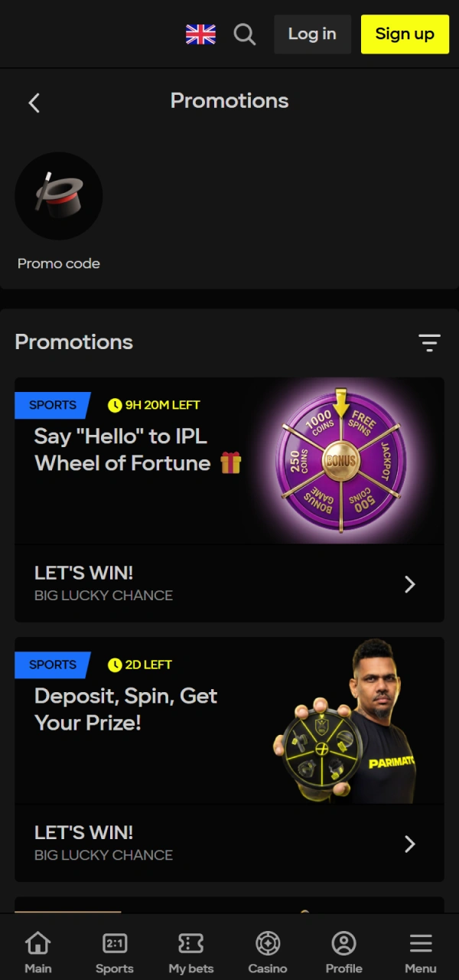This screenshot has width=459, height=980.
Task: Select the Main home icon
Action: pyautogui.click(x=37, y=943)
